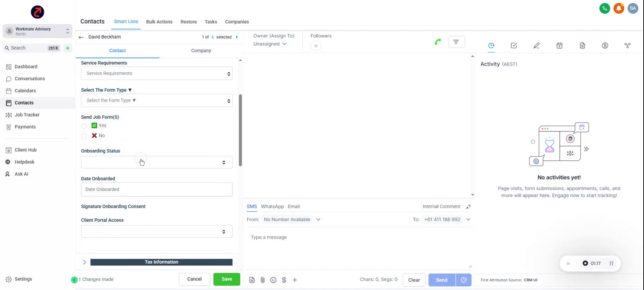Collapse recording widget with double chevron
This screenshot has height=290, width=644.
pyautogui.click(x=568, y=264)
